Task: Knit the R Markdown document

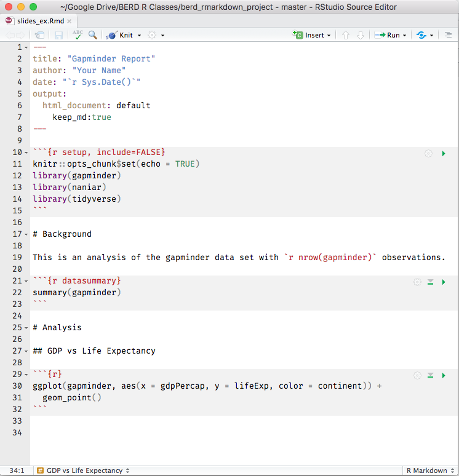Action: point(120,35)
